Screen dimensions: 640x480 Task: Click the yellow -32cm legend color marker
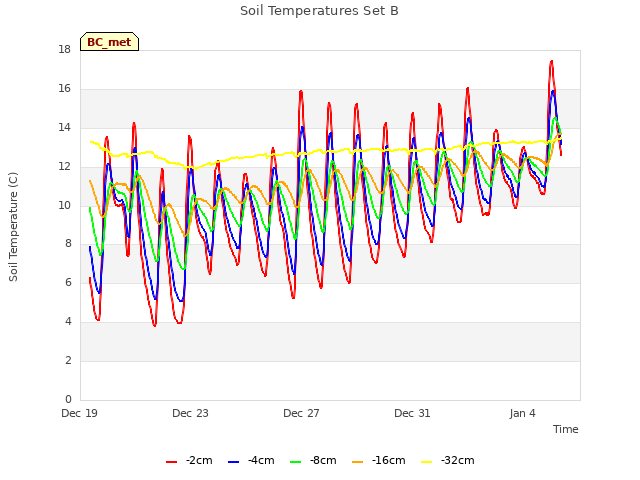[427, 462]
